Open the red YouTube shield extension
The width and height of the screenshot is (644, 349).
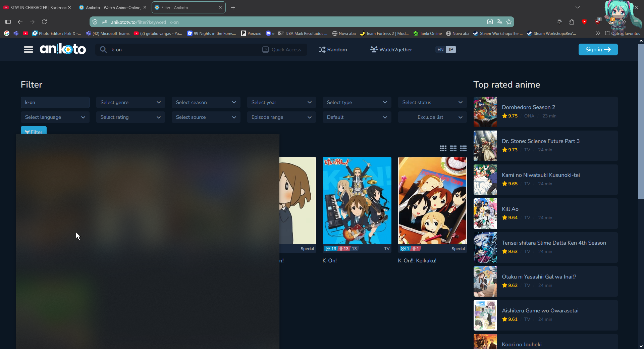[x=584, y=22]
